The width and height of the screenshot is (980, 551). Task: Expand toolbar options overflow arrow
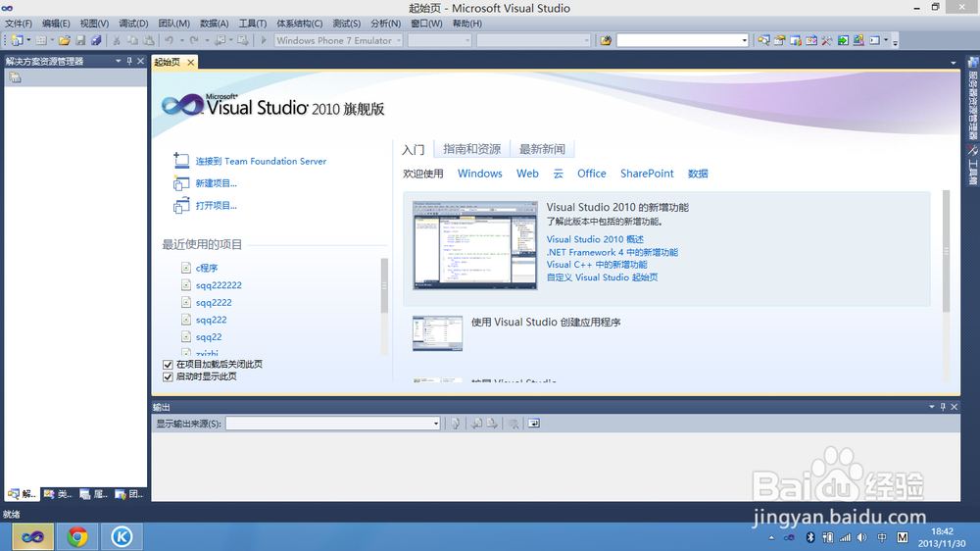(895, 42)
